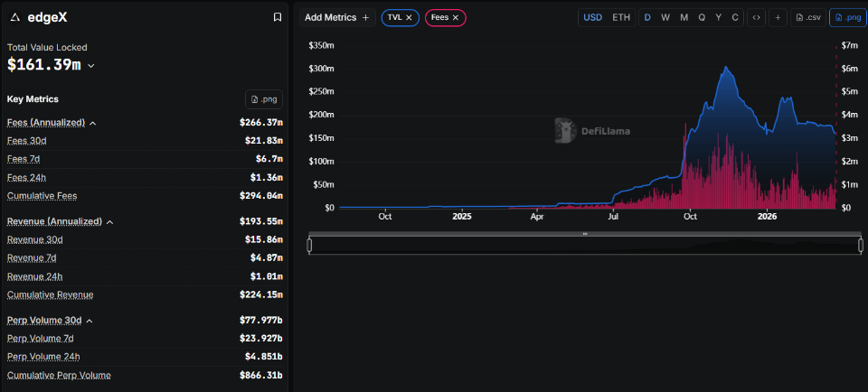Export chart as .png image
Viewport: 868px width, 392px height.
[847, 17]
